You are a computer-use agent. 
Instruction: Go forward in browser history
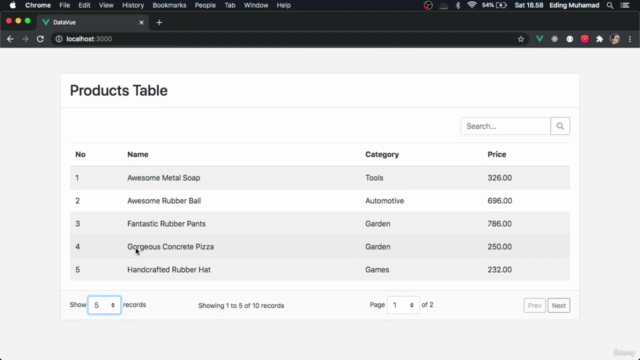click(x=25, y=39)
